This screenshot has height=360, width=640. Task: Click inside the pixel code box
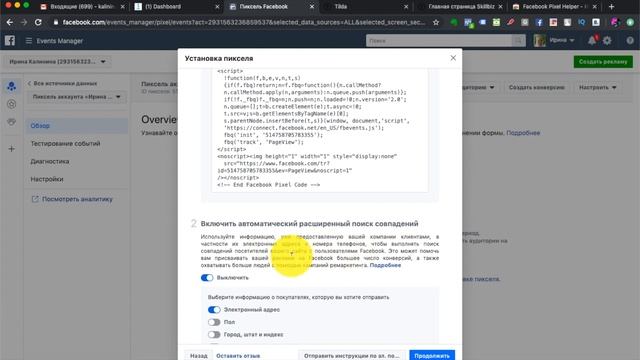coord(320,130)
